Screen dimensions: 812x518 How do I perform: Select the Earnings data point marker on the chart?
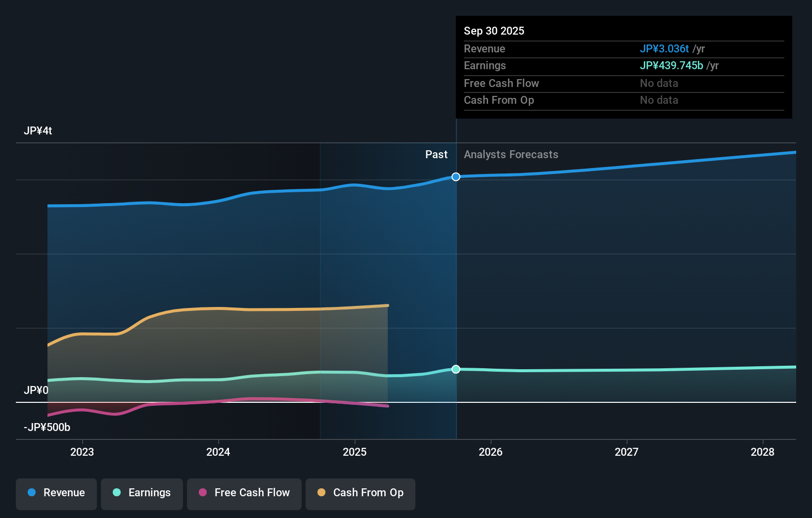(x=455, y=369)
